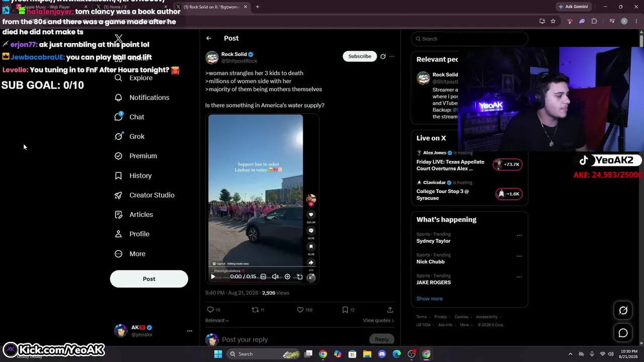Click the X search box

pyautogui.click(x=469, y=39)
